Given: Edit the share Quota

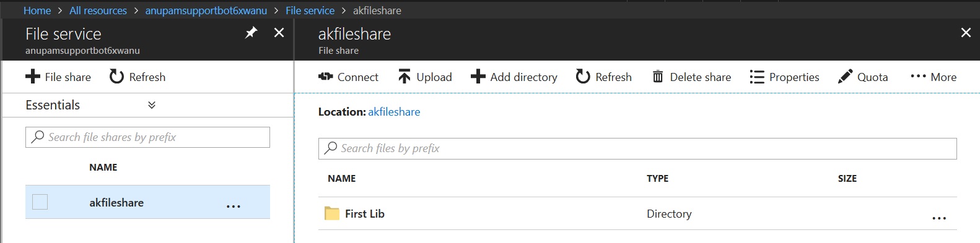Looking at the screenshot, I should point(863,77).
